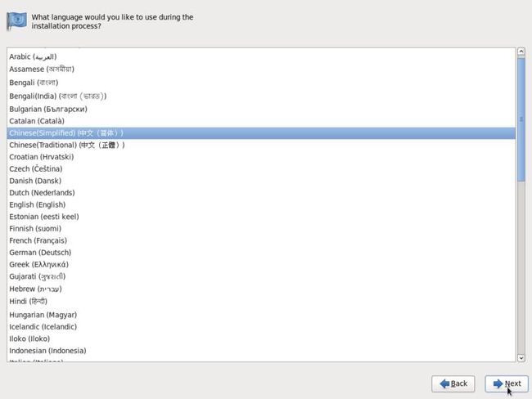Select Greek (Ελληνικά)

(261, 264)
